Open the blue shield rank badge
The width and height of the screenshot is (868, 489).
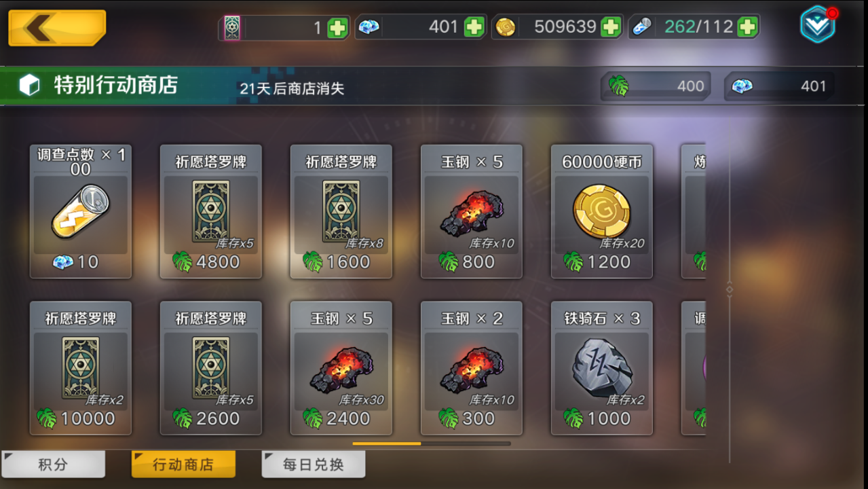click(x=818, y=24)
